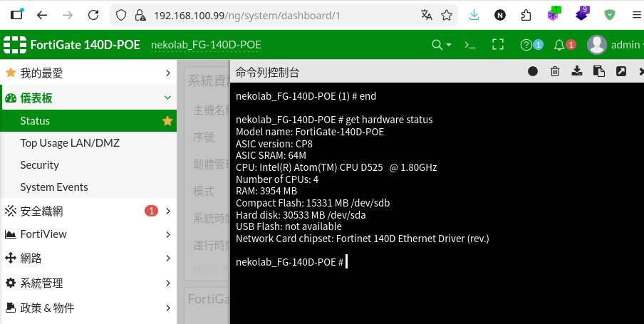
Task: Click the admin user avatar
Action: pos(597,45)
